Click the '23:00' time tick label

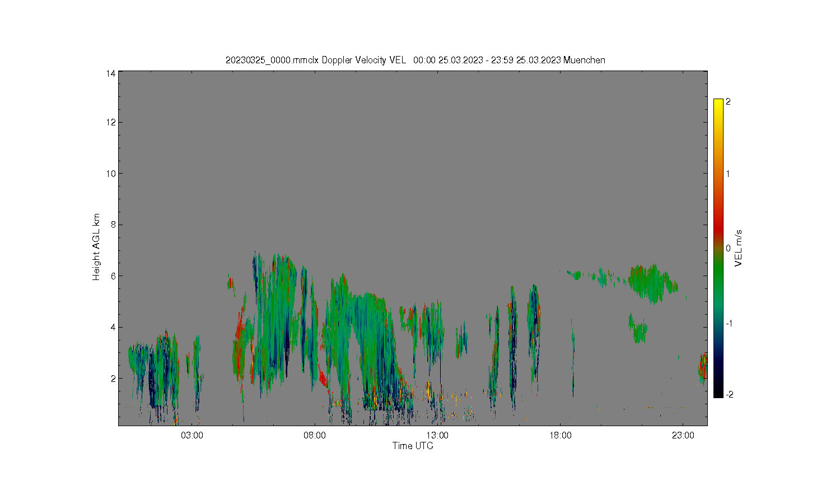click(x=683, y=436)
